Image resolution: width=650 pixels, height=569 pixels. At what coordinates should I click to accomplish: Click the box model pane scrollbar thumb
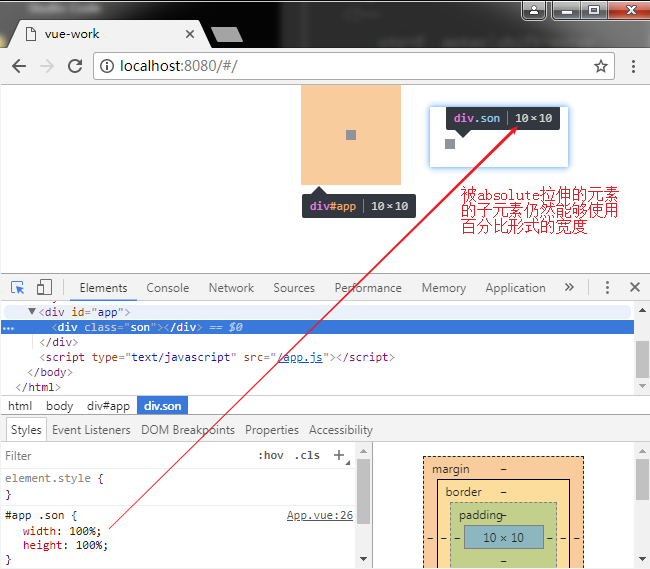pyautogui.click(x=642, y=479)
